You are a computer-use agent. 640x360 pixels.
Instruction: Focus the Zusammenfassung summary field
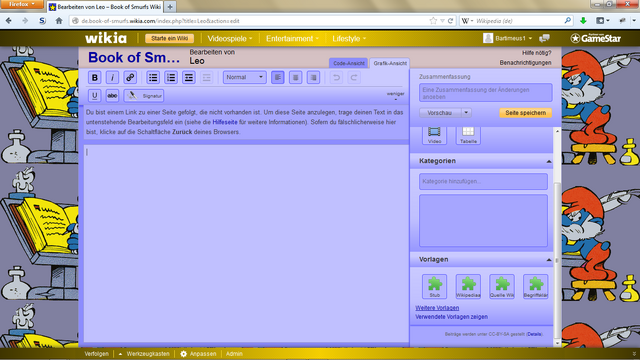[x=485, y=93]
